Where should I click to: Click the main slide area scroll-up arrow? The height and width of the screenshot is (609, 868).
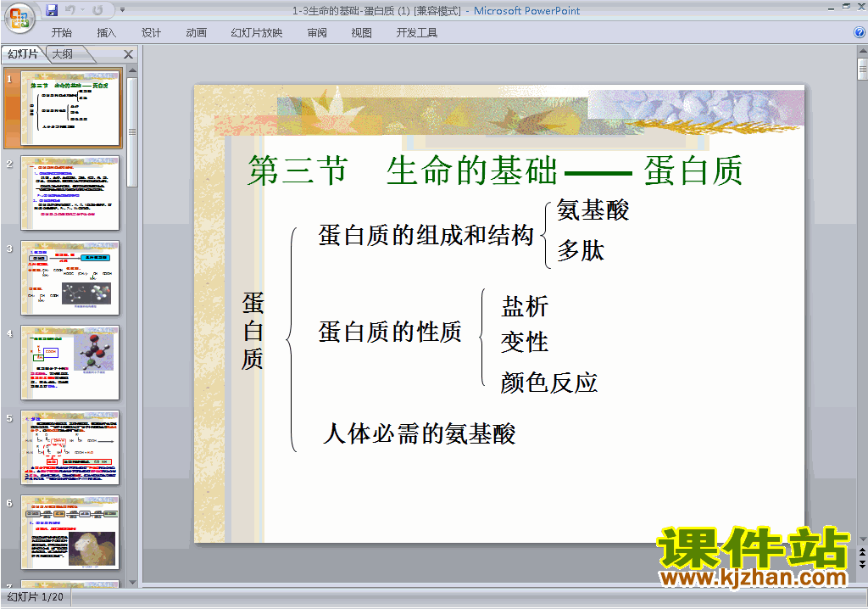[862, 52]
